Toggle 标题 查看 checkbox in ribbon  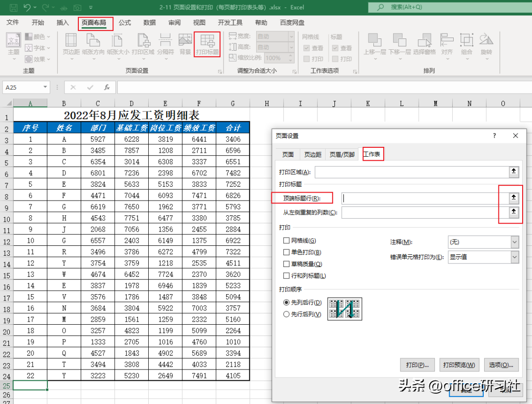(335, 48)
